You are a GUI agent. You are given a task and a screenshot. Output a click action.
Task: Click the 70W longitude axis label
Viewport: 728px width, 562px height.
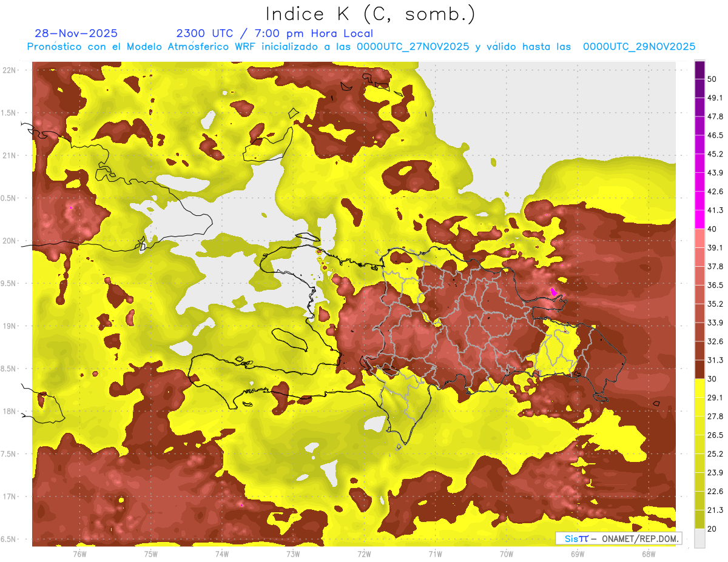[x=506, y=554]
